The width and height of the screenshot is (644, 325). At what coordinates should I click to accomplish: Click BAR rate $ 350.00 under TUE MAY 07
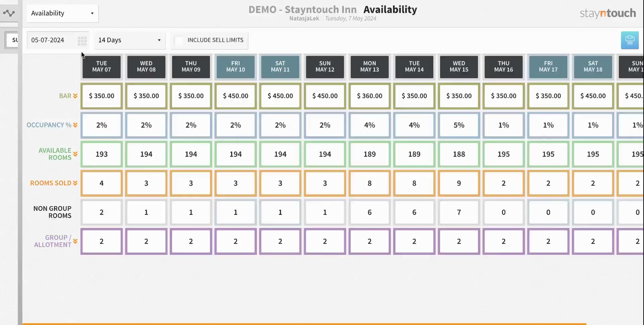pos(102,96)
